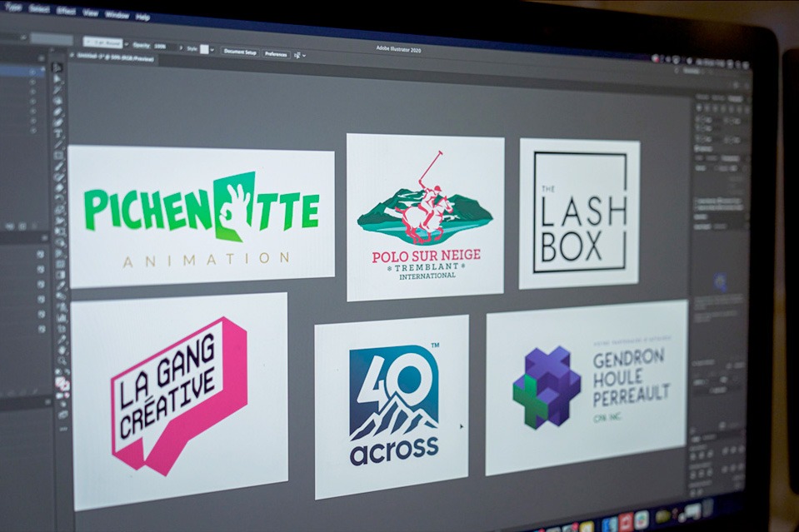Toggle the eye icon on the last layer row
Viewport: 799px width, 532px height.
[x=32, y=131]
